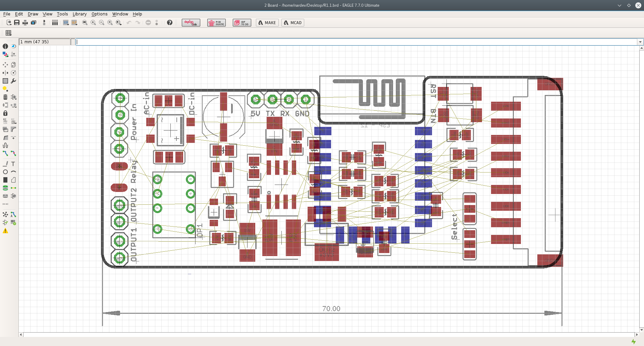Select the Info tool in the left palette
The image size is (644, 346).
point(5,46)
